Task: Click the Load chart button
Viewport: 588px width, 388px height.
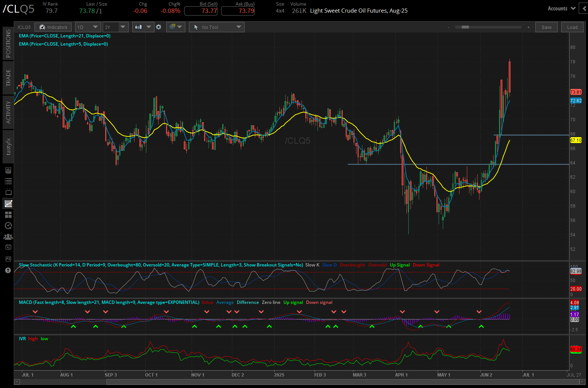Action: [x=572, y=27]
